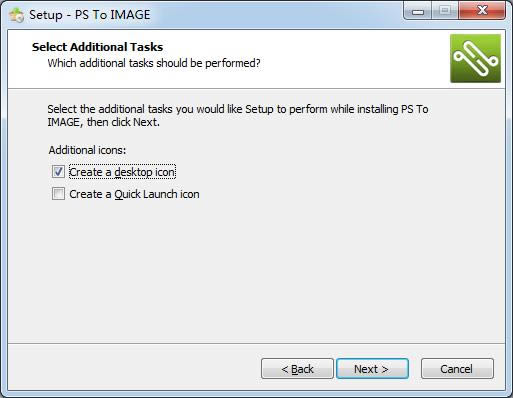Click the 'Setup - PS To IMAGE' title text
The image size is (513, 398).
coord(90,15)
